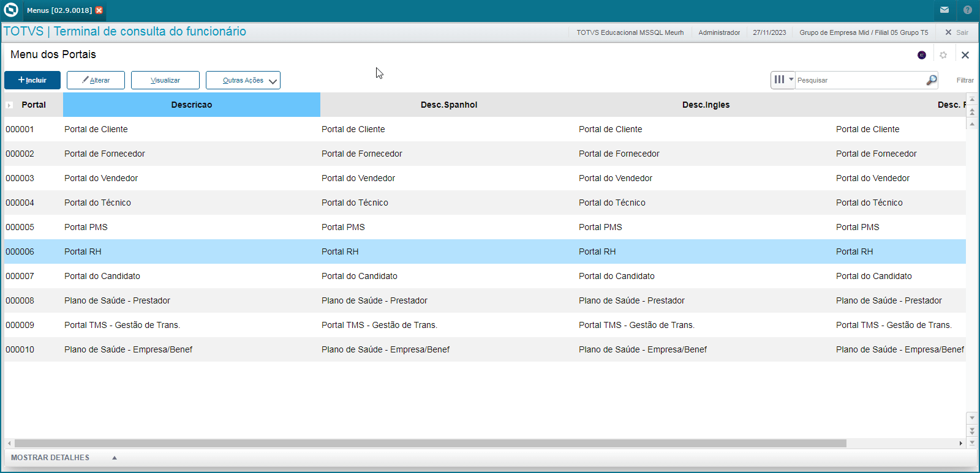
Task: Click the Incluir button
Action: pos(32,80)
